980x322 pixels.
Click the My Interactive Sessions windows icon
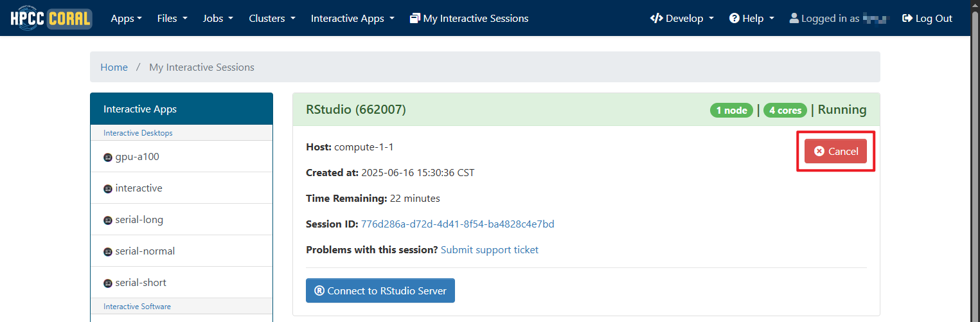pyautogui.click(x=415, y=19)
